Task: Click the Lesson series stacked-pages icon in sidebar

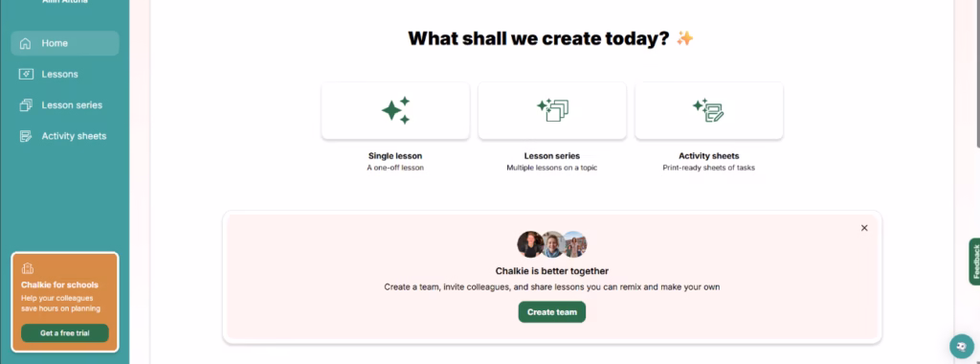Action: 26,105
